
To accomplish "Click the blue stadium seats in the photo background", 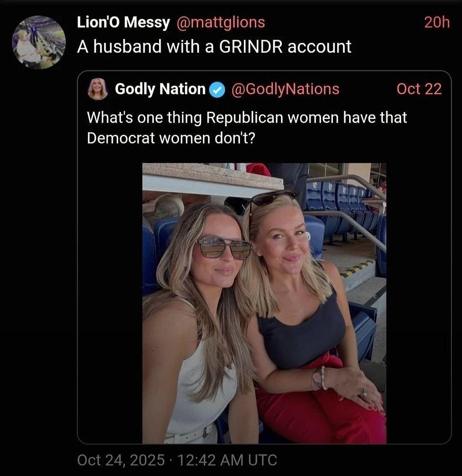I will (x=337, y=194).
